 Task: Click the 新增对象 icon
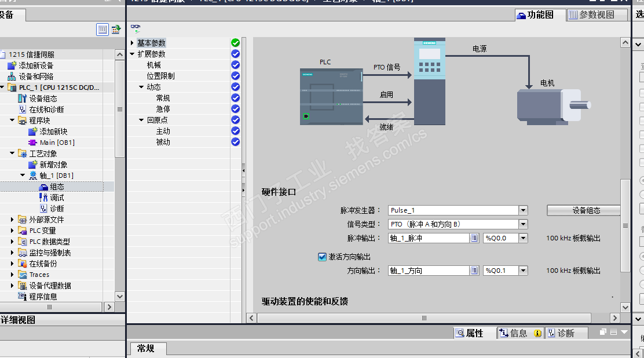click(32, 165)
